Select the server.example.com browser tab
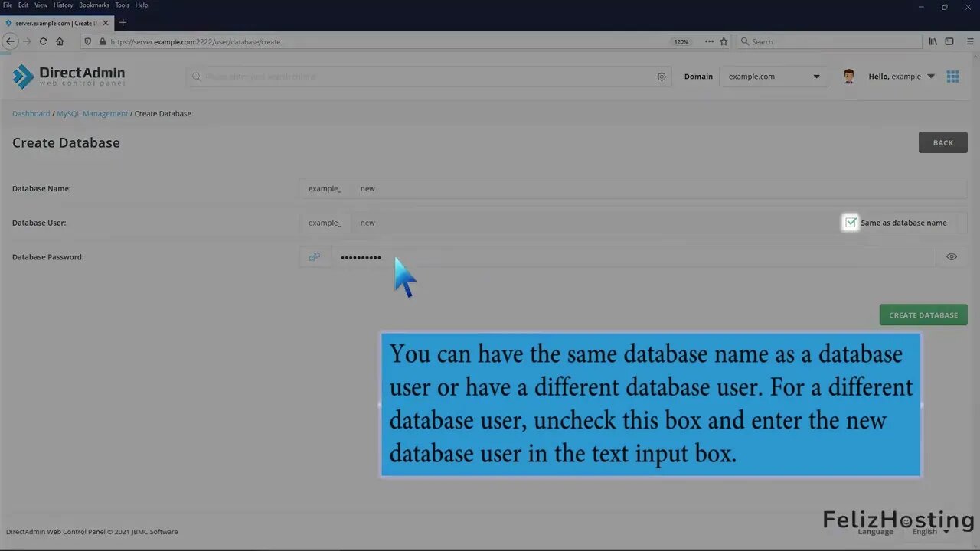 tap(57, 23)
